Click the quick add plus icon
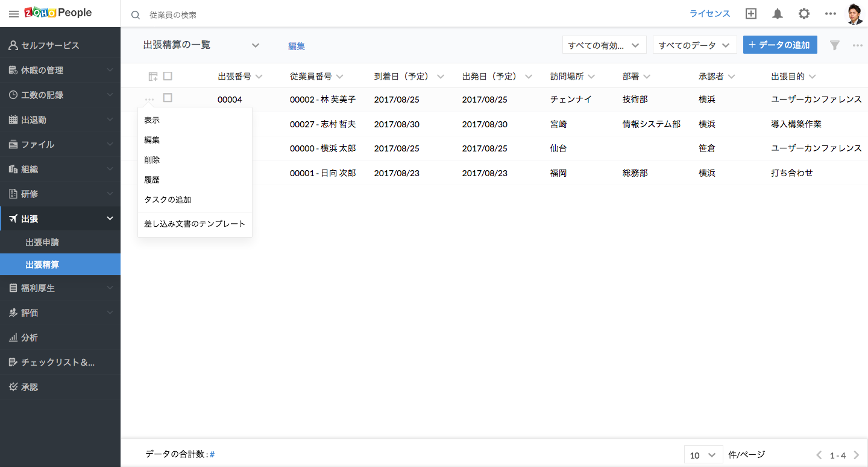Image resolution: width=868 pixels, height=467 pixels. pos(751,14)
